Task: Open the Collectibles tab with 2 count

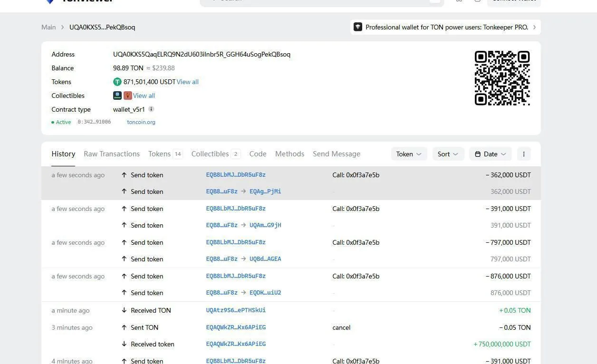Action: (216, 154)
